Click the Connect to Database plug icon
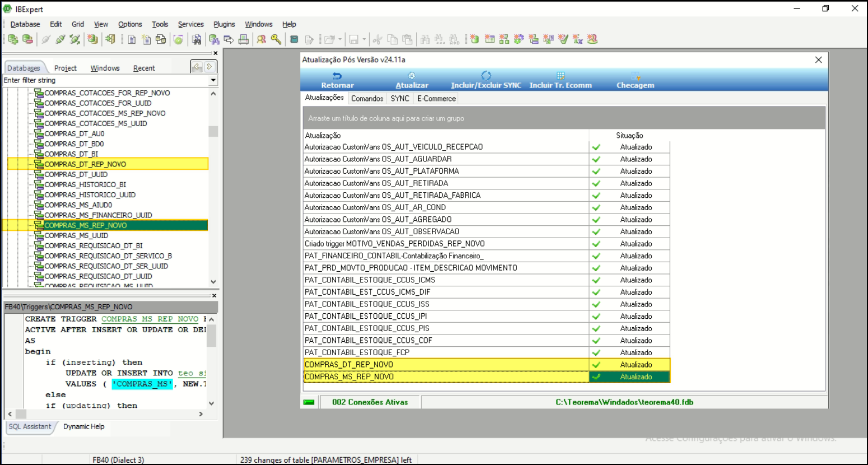Screen dimensions: 868x465 [46, 39]
